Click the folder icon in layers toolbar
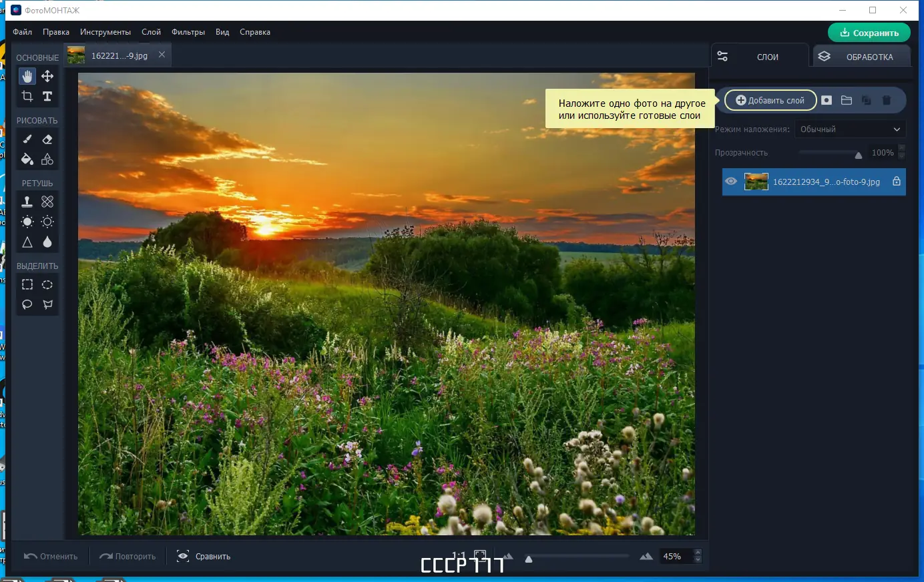The width and height of the screenshot is (924, 582). point(847,100)
